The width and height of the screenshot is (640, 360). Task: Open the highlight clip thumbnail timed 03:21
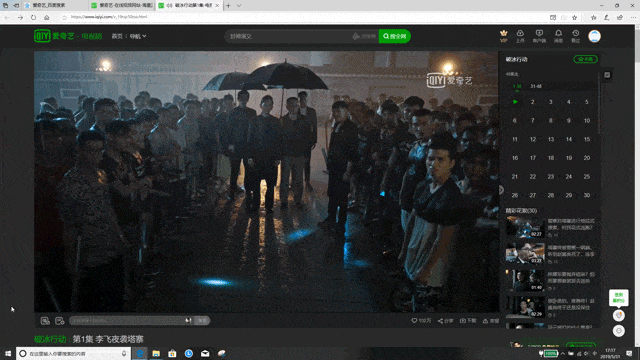coord(525,253)
